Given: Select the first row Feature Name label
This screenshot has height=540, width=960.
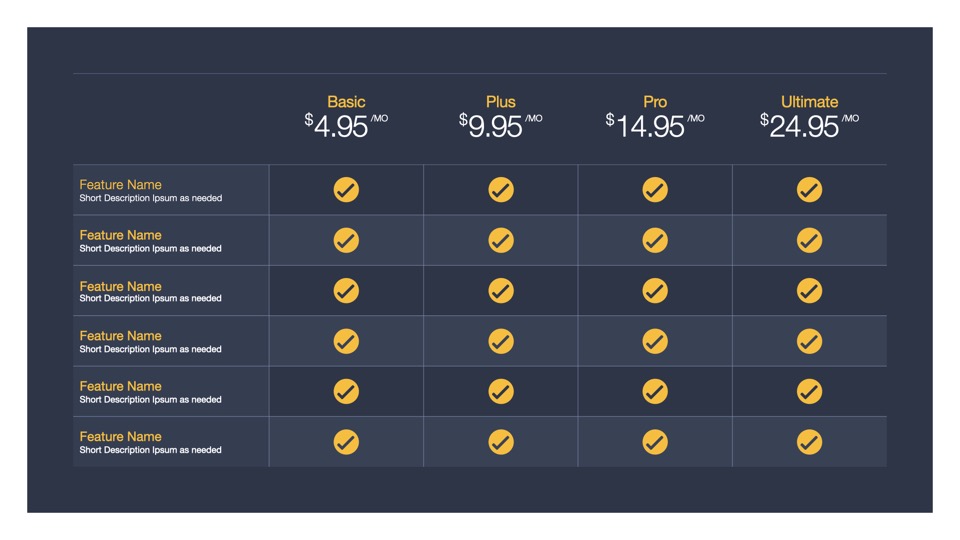Looking at the screenshot, I should (120, 185).
